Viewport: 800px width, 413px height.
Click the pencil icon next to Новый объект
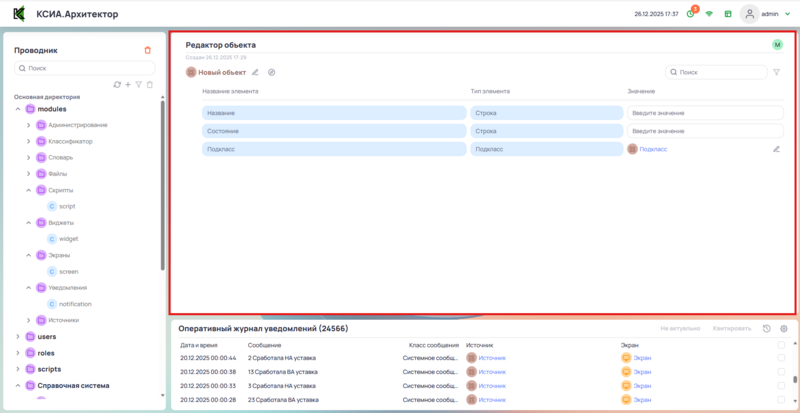tap(255, 72)
